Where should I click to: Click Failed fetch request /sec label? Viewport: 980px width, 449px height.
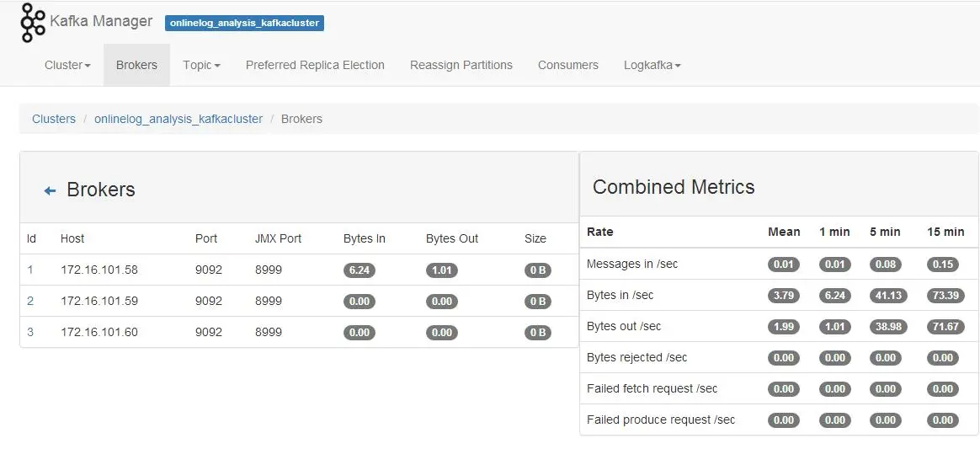click(x=652, y=389)
